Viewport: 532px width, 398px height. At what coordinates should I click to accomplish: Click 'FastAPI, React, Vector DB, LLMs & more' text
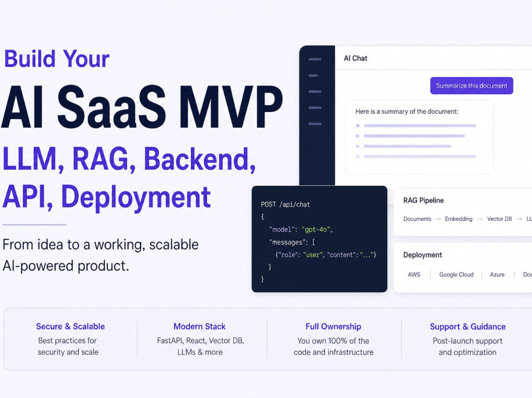pos(200,346)
